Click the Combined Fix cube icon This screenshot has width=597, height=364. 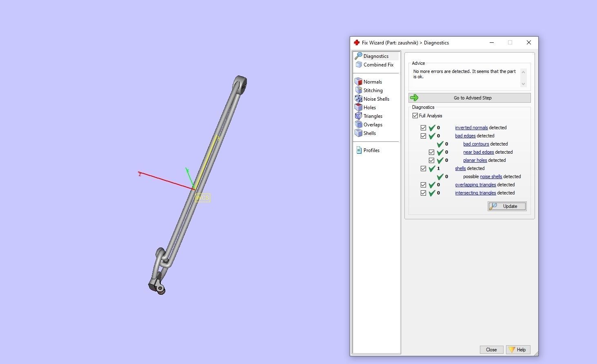pyautogui.click(x=359, y=64)
